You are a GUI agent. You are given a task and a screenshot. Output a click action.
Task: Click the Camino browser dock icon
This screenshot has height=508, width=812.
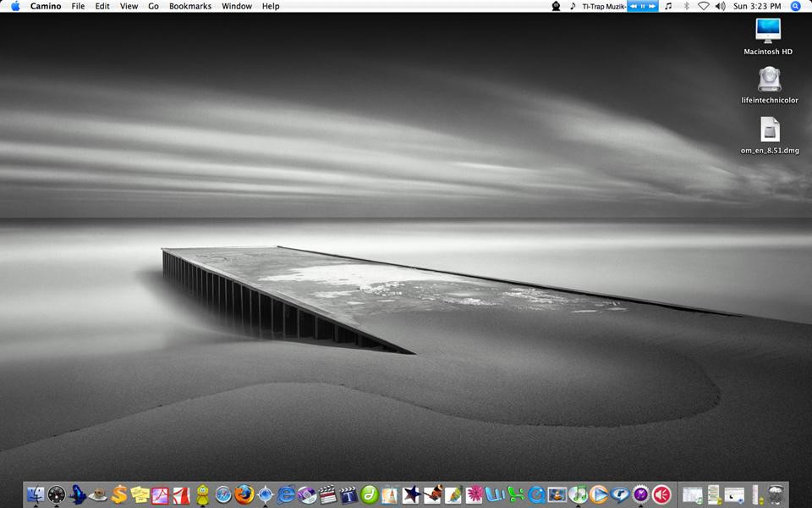point(265,494)
